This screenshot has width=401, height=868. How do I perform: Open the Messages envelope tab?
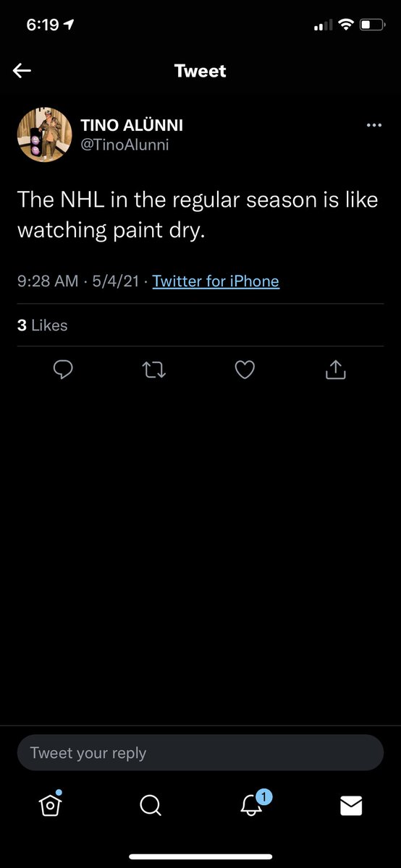pyautogui.click(x=351, y=805)
